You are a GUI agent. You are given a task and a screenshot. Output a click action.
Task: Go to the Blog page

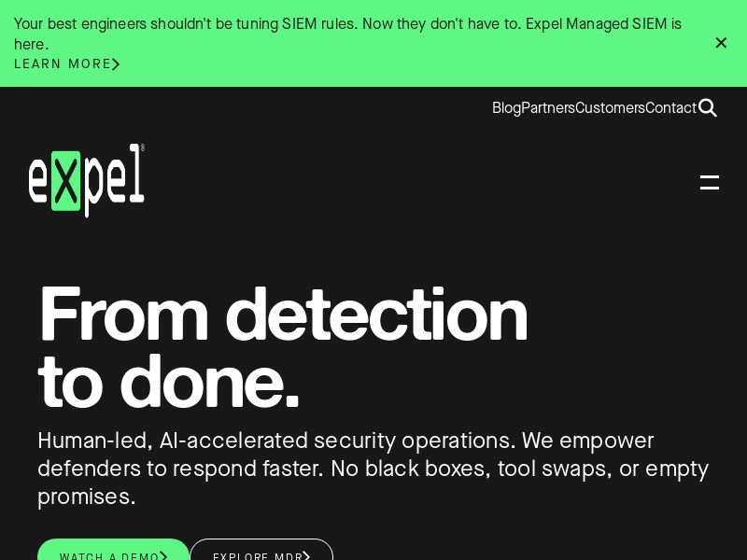[506, 108]
